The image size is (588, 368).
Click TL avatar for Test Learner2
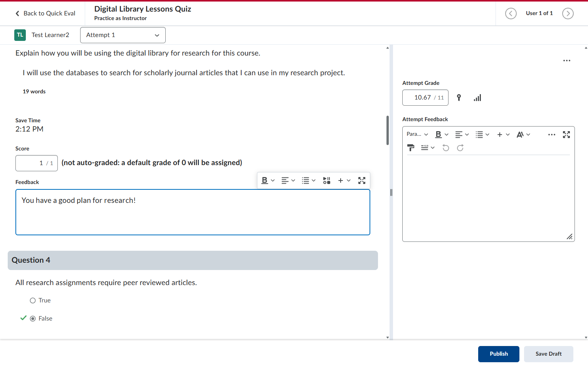pos(20,35)
